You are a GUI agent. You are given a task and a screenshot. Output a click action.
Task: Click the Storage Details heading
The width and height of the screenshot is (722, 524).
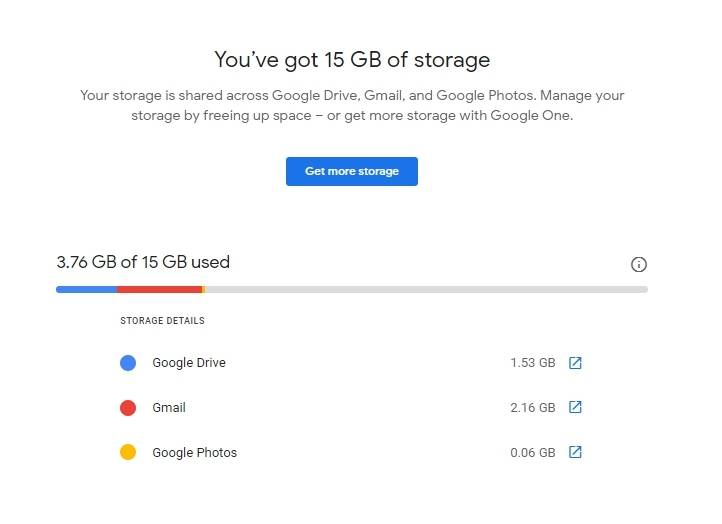[162, 321]
